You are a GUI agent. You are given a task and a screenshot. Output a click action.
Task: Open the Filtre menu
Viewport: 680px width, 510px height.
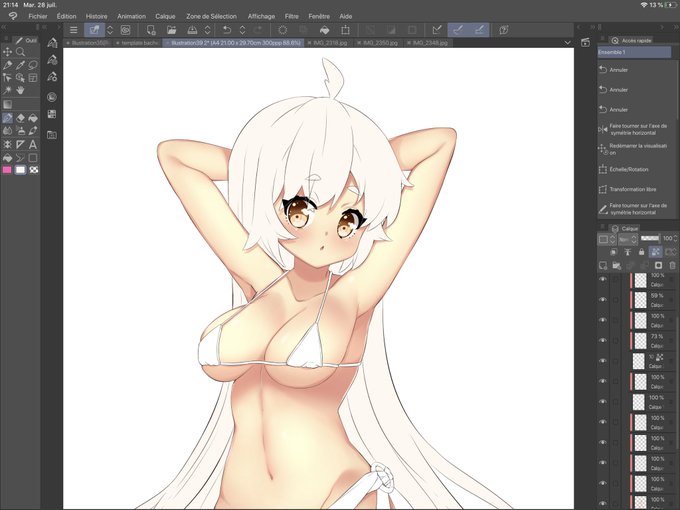tap(291, 16)
